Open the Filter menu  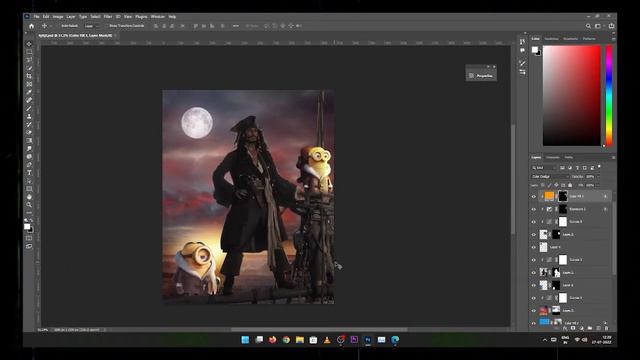coord(108,17)
